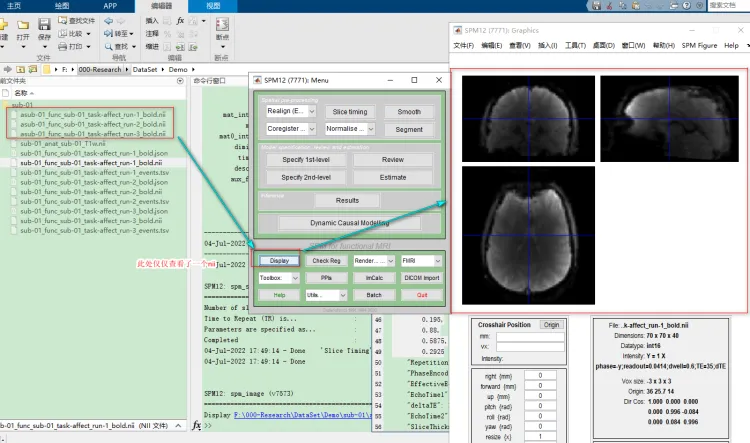This screenshot has height=443, width=750.
Task: Switch to the APP tab
Action: click(x=110, y=6)
